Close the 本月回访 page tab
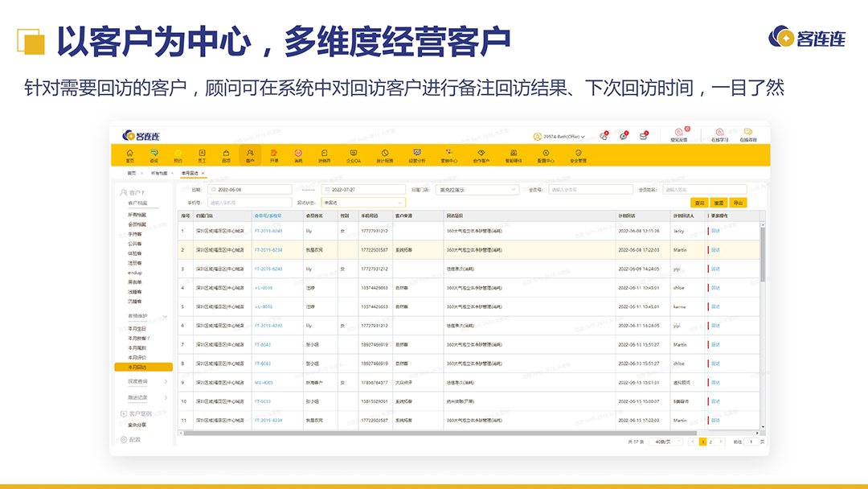This screenshot has height=489, width=868. coord(203,174)
